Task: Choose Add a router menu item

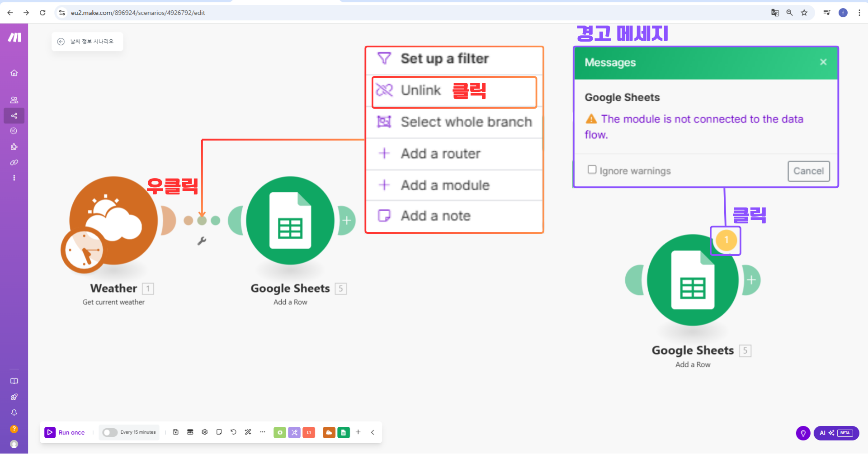Action: 454,154
